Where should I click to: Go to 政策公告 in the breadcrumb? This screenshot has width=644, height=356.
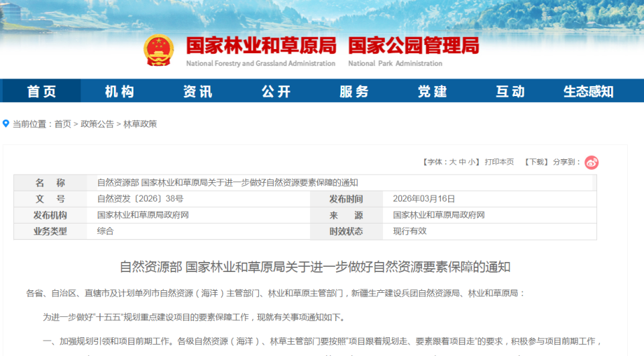click(x=97, y=124)
